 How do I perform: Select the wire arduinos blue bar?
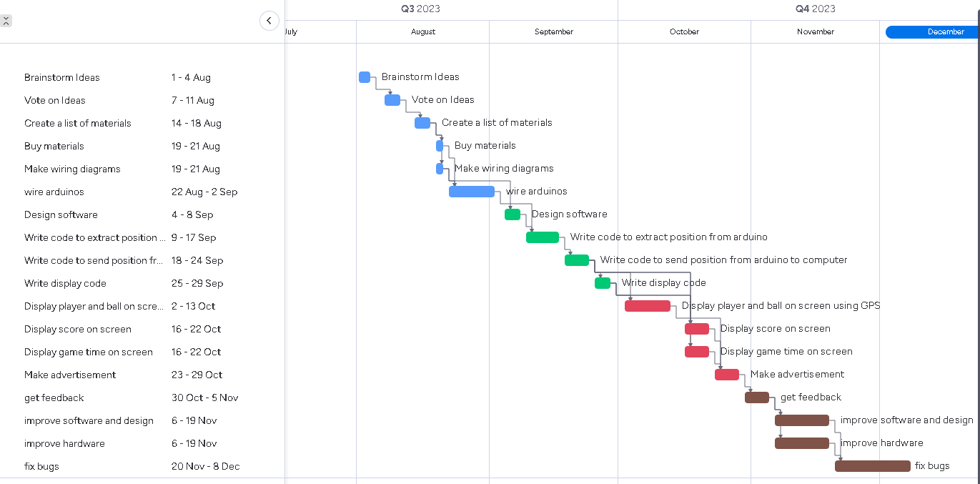[472, 191]
